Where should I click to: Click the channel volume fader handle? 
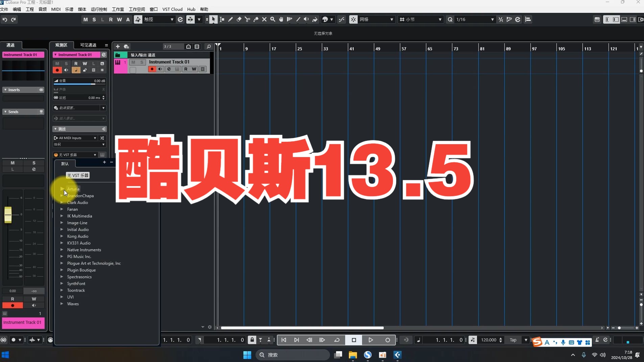pos(8,215)
